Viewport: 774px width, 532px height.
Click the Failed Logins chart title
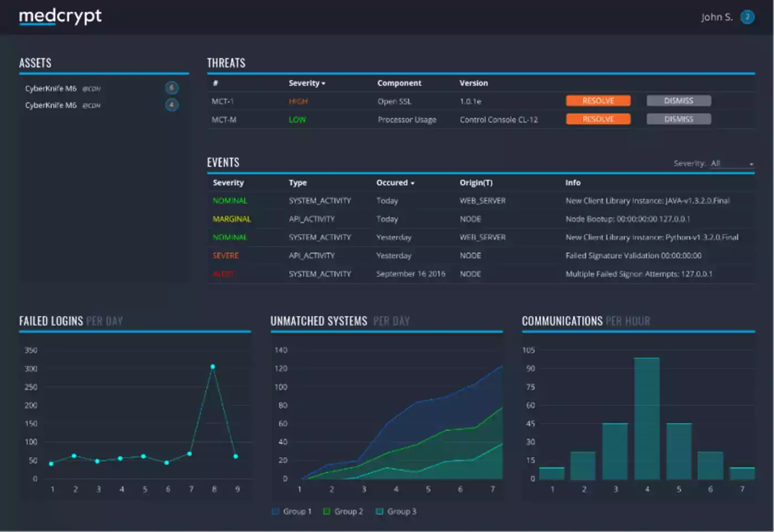point(71,321)
